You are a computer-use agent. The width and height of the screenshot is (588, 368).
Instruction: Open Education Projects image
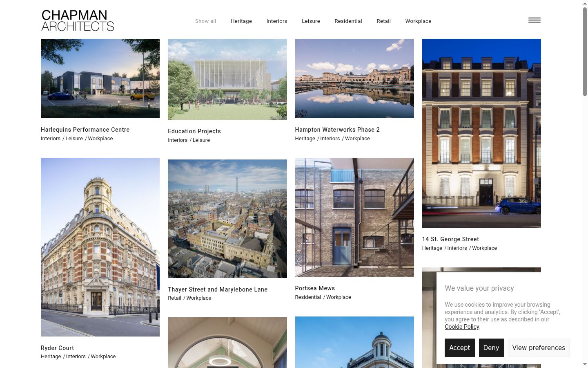[227, 79]
